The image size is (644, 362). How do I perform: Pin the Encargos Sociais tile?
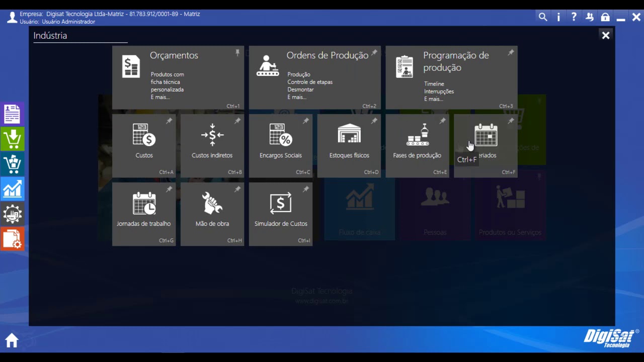(x=306, y=121)
